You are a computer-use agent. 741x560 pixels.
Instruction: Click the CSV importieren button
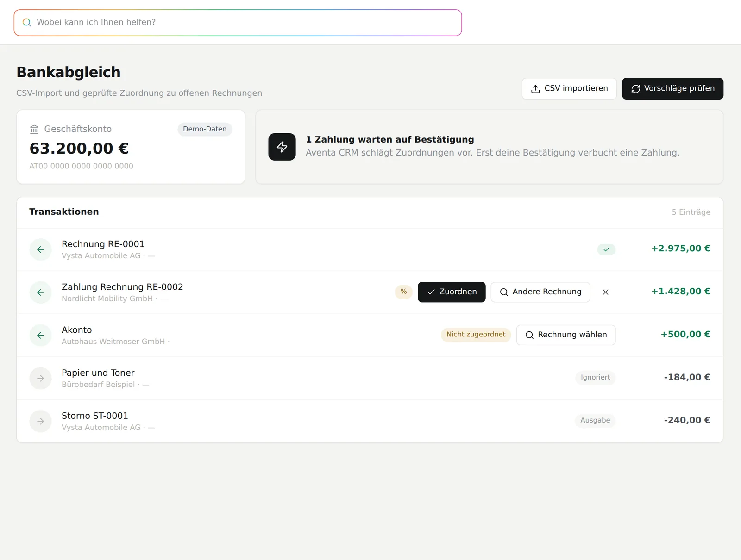click(x=569, y=88)
